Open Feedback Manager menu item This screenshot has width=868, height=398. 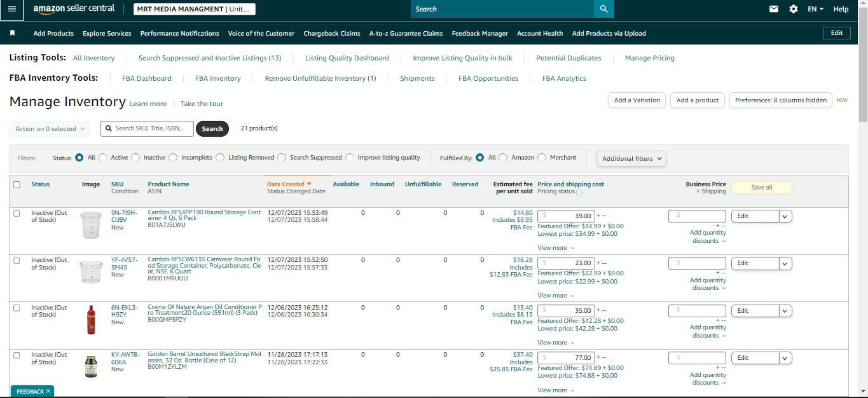tap(479, 33)
